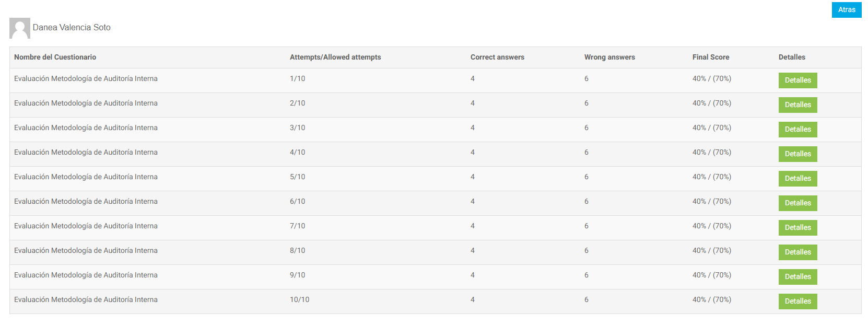Select the Attempts/Allowed attempts column header

(335, 57)
